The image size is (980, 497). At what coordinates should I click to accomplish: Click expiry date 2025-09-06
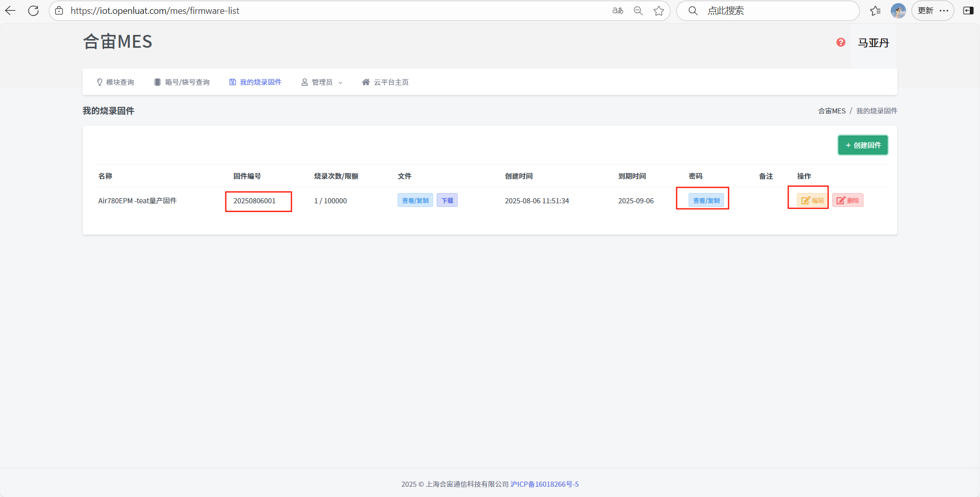pyautogui.click(x=636, y=201)
